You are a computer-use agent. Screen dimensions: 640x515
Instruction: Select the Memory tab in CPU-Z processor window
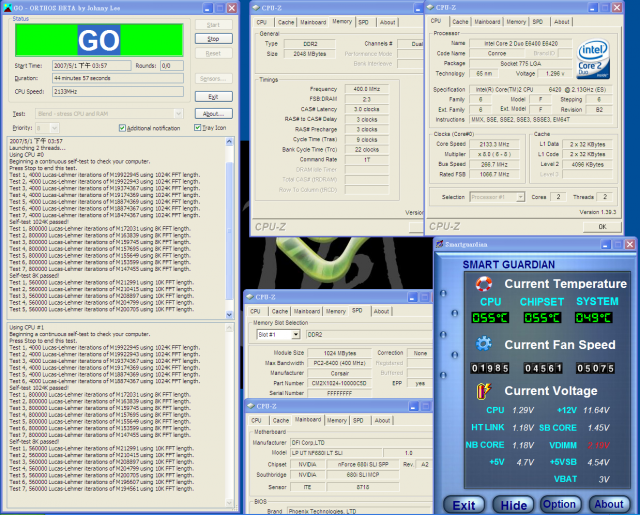click(x=516, y=22)
